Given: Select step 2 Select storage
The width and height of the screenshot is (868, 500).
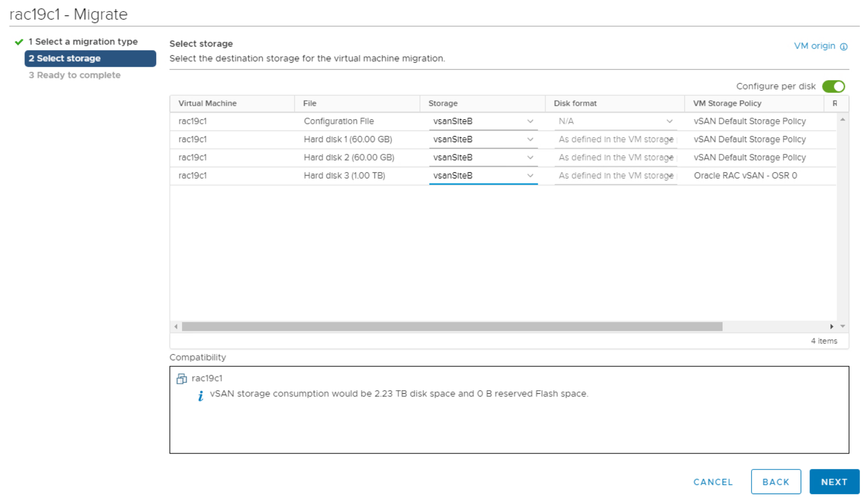Looking at the screenshot, I should point(90,59).
